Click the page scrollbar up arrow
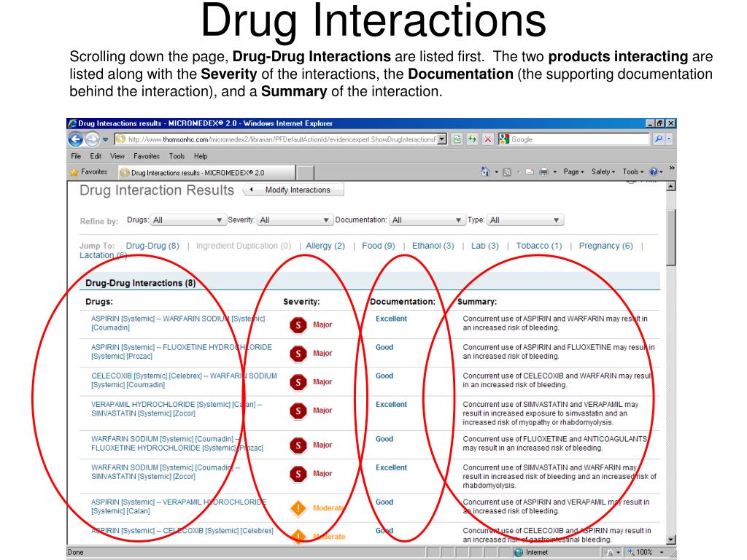The width and height of the screenshot is (747, 560). click(671, 186)
